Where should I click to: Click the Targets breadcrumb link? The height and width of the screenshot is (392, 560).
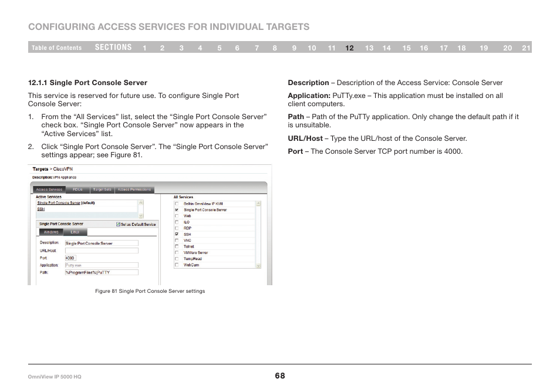41,169
